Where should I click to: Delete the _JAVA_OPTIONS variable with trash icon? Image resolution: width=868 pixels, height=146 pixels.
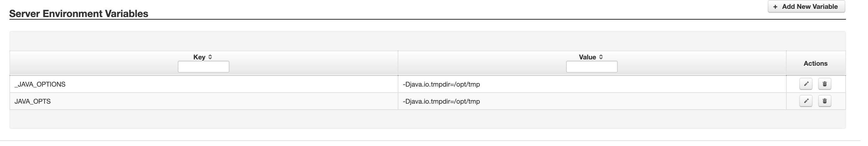tap(825, 84)
